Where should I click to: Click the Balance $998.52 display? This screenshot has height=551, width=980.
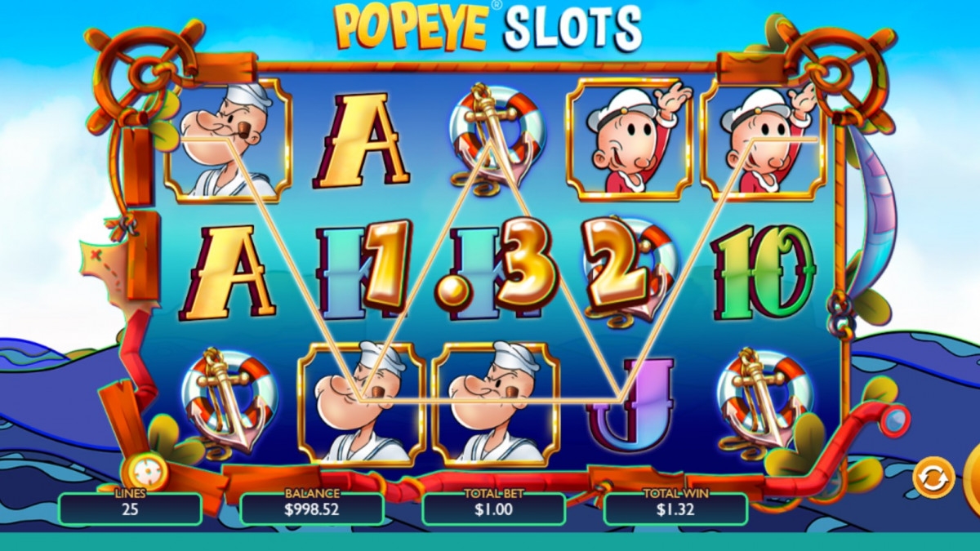(x=312, y=509)
